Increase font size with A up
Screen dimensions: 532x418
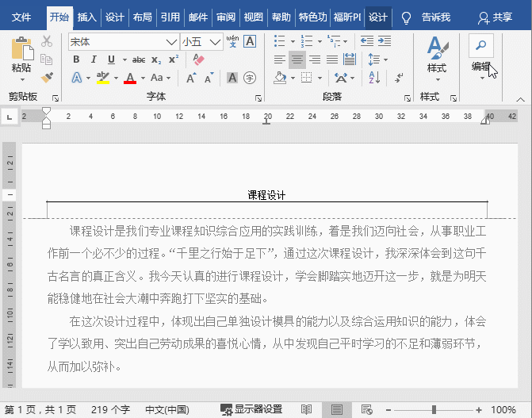click(191, 78)
